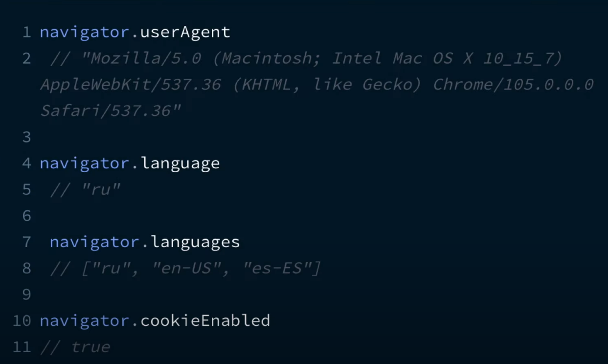Screen dimensions: 608x364
Task: Click line number 9 in the gutter
Action: click(26, 295)
